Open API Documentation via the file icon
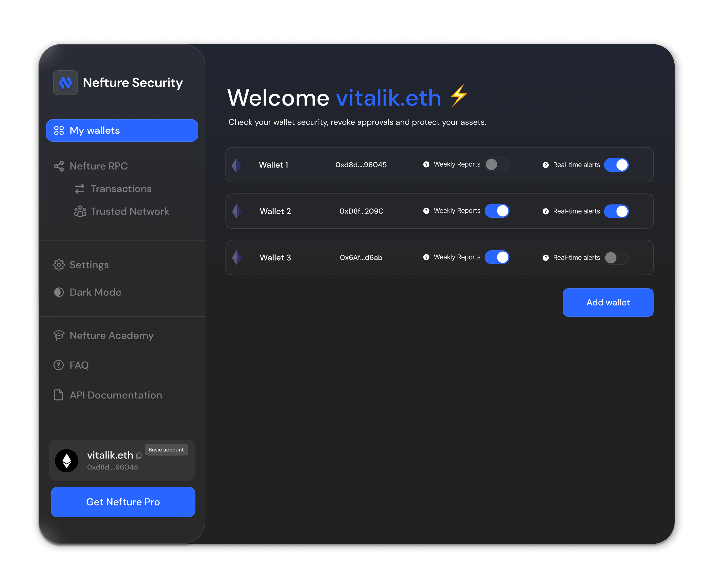This screenshot has width=713, height=588. point(58,395)
